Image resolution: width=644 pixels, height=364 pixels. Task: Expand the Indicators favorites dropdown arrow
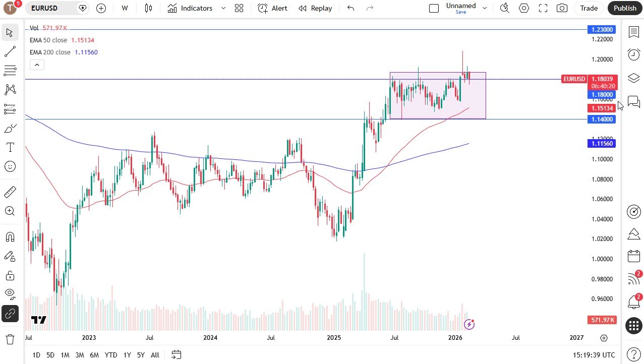[x=223, y=8]
